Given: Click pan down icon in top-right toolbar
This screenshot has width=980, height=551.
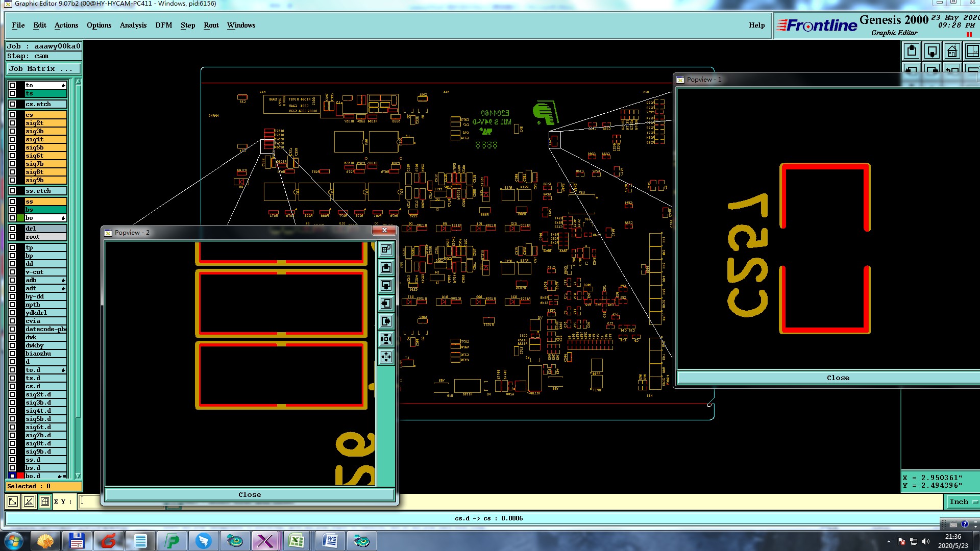Looking at the screenshot, I should pyautogui.click(x=932, y=51).
